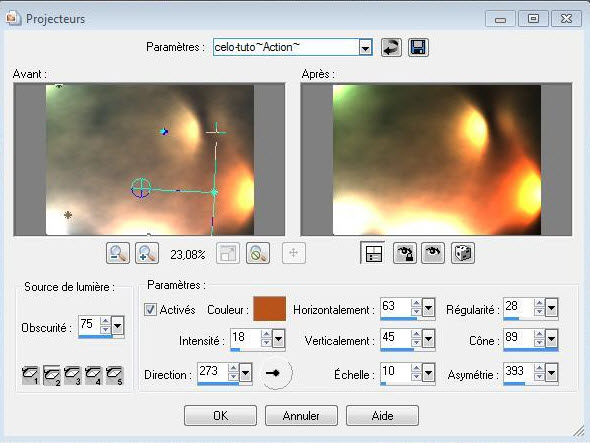Image resolution: width=590 pixels, height=443 pixels.
Task: Click the Direction angle dial
Action: (x=277, y=373)
